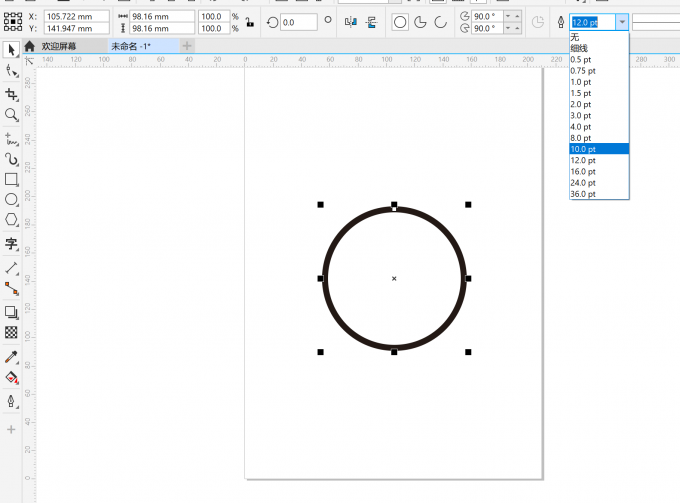680x503 pixels.
Task: Choose 2.0 pt outline width
Action: point(599,105)
